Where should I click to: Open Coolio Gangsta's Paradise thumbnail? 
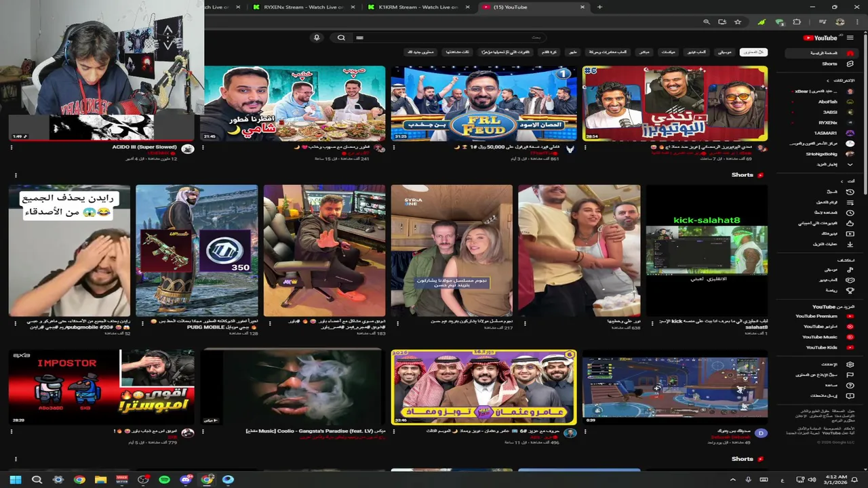(293, 387)
